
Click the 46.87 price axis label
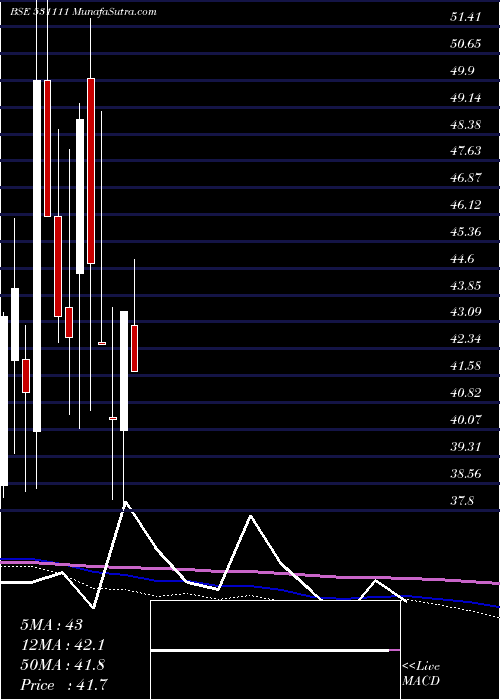tap(466, 178)
